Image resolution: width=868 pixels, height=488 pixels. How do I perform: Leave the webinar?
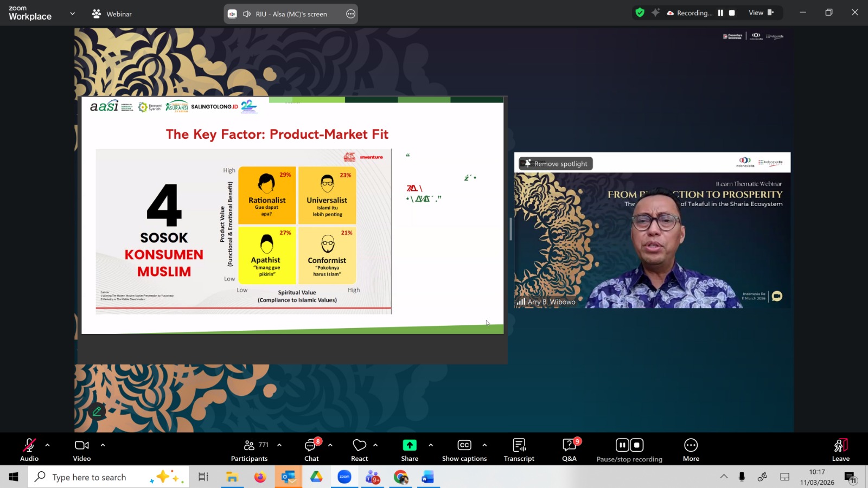click(x=840, y=450)
